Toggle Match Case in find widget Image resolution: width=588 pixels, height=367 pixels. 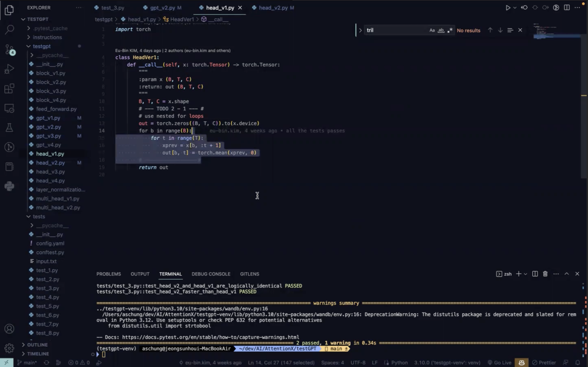432,30
